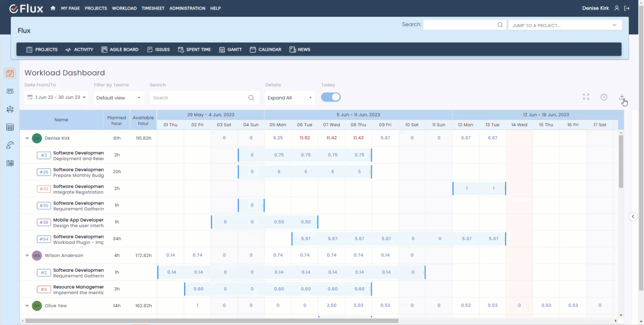The width and height of the screenshot is (644, 325).
Task: Open the teams icon in left sidebar
Action: click(10, 91)
